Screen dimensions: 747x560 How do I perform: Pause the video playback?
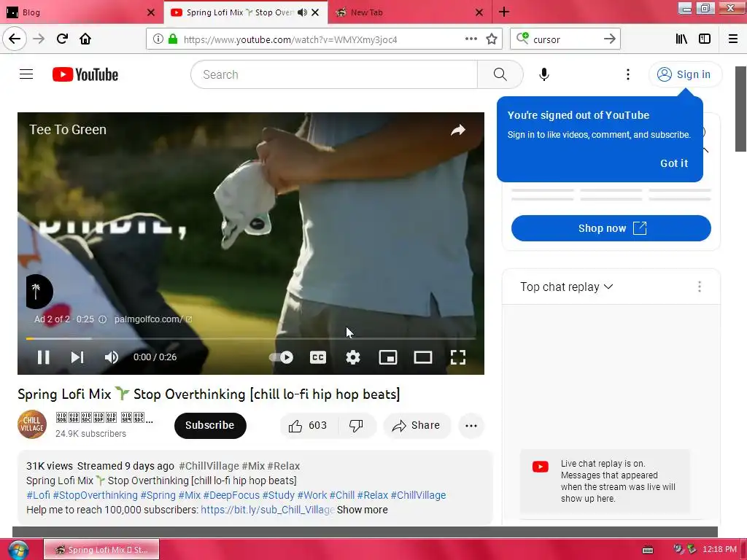(x=43, y=357)
